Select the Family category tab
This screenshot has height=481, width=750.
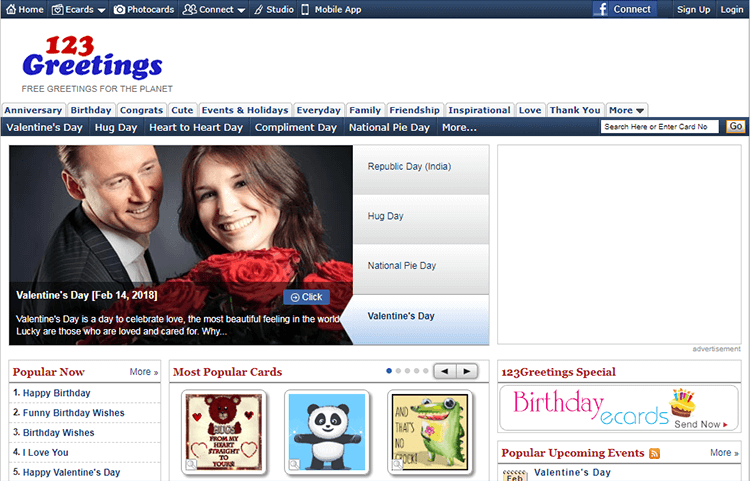click(x=365, y=110)
